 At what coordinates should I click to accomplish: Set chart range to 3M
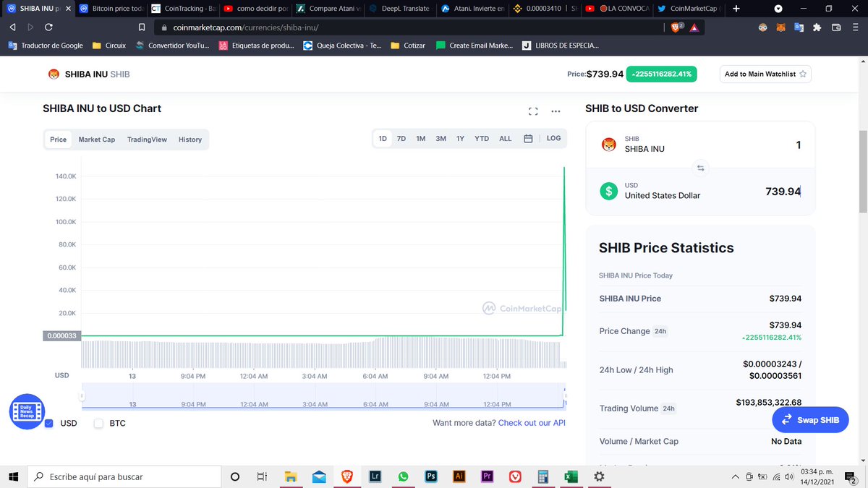tap(441, 138)
